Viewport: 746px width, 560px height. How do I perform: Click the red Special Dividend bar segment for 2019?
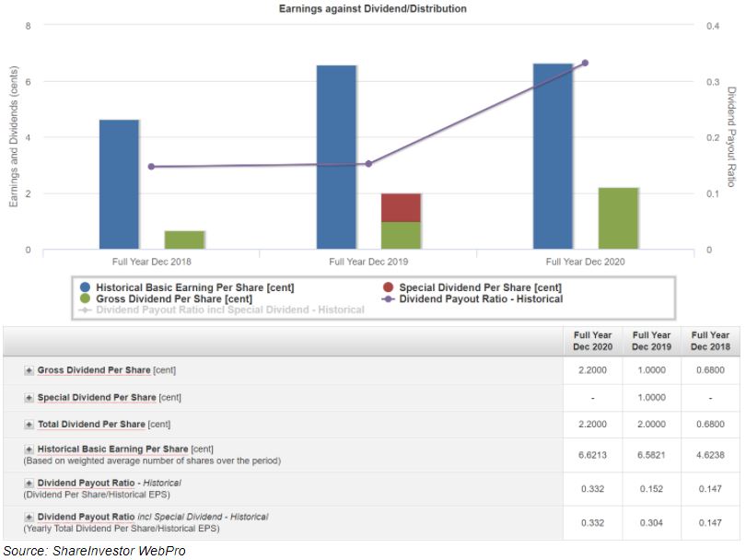point(401,207)
